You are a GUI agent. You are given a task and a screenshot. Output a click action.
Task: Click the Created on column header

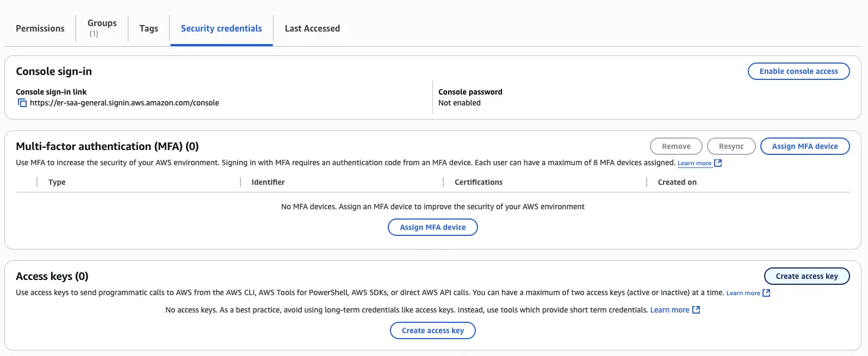click(x=677, y=182)
